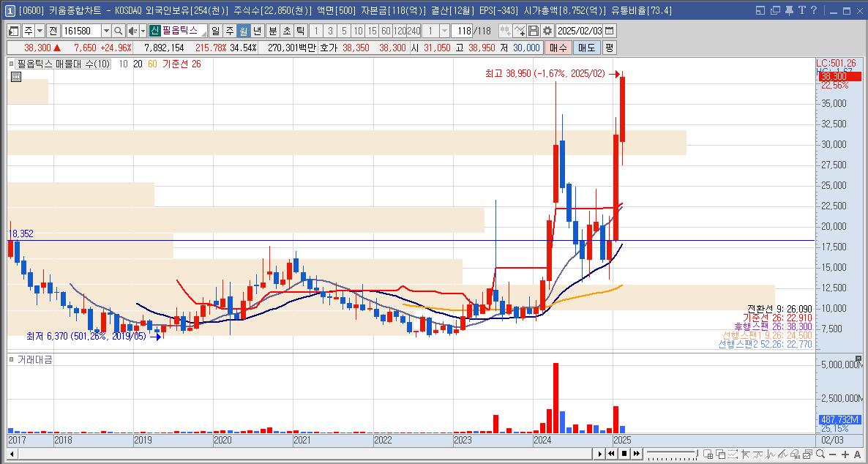Switch chart to 주 (weekly) period

tap(229, 31)
